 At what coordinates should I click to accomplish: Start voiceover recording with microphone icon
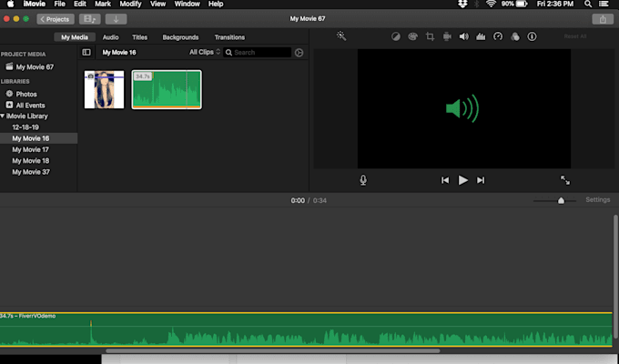pos(363,180)
